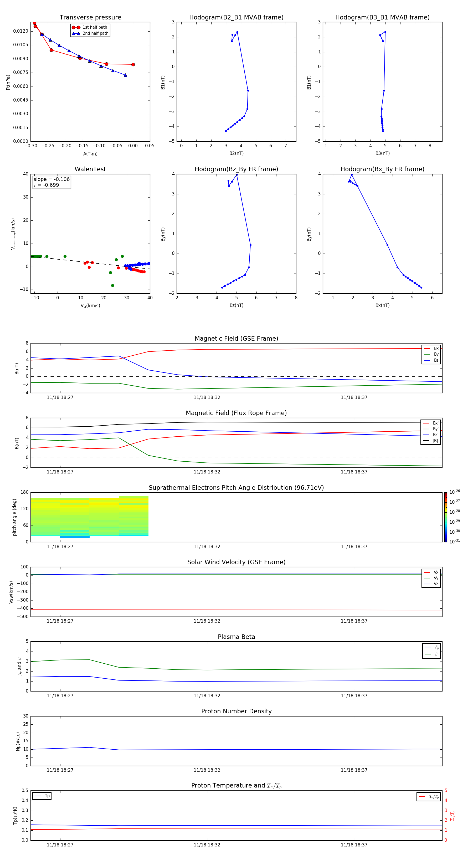This screenshot has height=868, width=473.
Task: Click the 11/18 18:32 tick under GSE magnetic field
Action: point(207,398)
